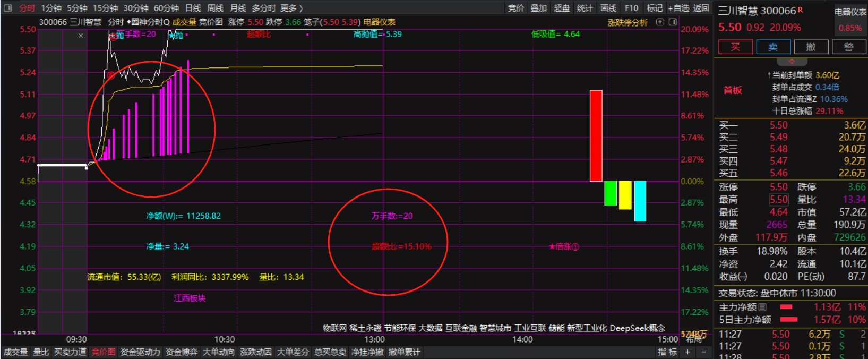The image size is (868, 359).
Task: Expand 更多 timeframe options
Action: coord(291,8)
